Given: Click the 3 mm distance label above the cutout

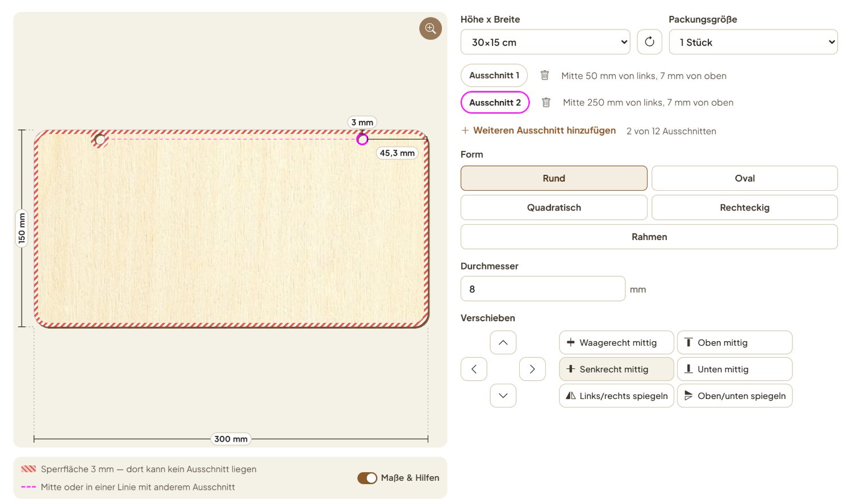Looking at the screenshot, I should (x=362, y=122).
